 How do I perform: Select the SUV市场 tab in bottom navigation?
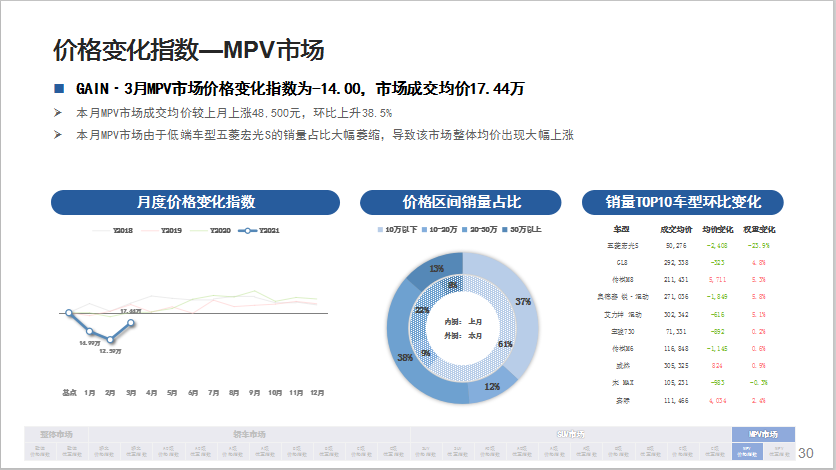tap(570, 435)
